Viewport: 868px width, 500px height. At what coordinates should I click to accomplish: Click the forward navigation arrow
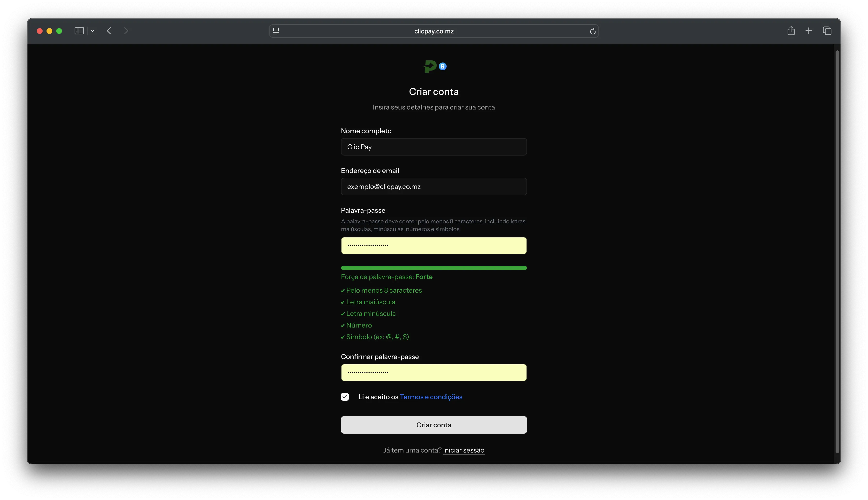[x=126, y=31]
